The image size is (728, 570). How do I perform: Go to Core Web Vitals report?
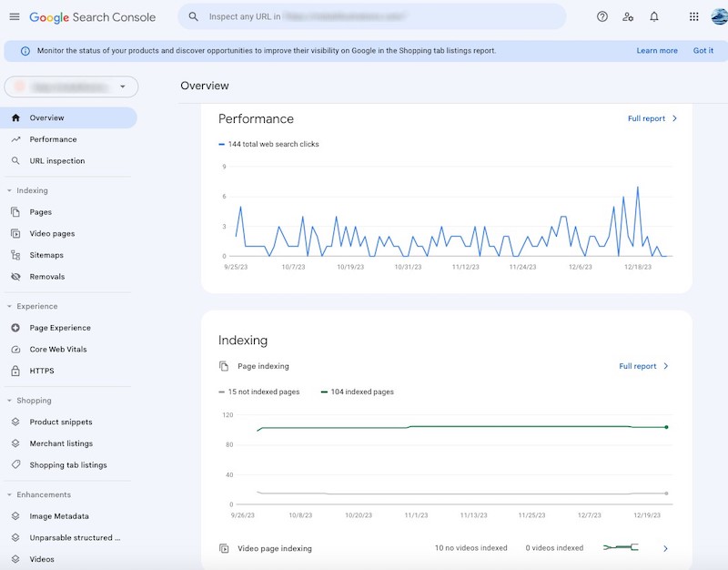pos(63,350)
